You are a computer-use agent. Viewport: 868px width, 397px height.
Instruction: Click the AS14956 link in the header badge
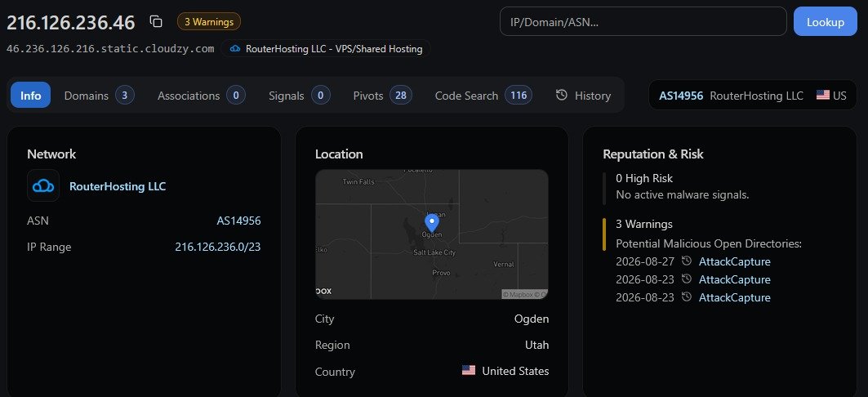681,96
